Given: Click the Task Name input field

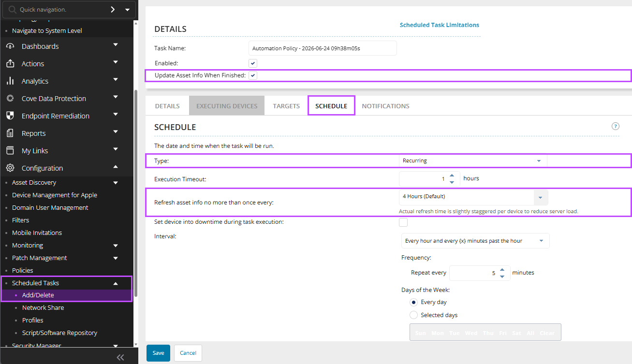Looking at the screenshot, I should pos(323,48).
